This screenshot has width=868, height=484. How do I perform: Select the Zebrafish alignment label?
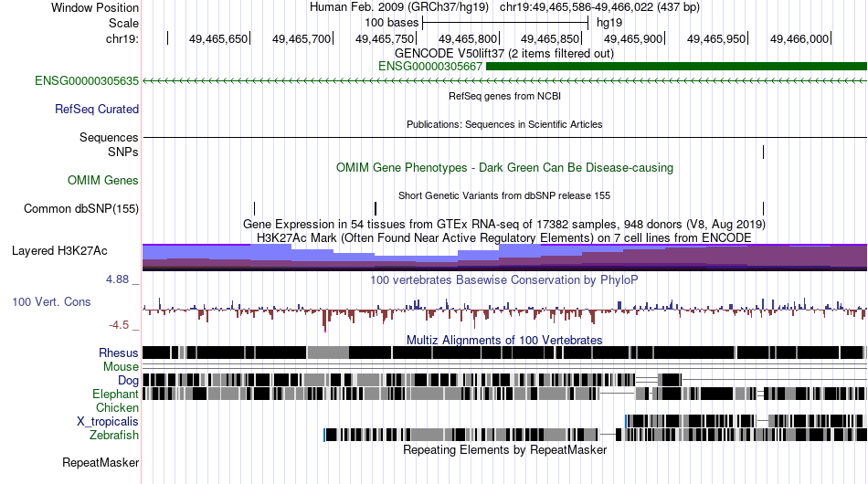[x=114, y=436]
